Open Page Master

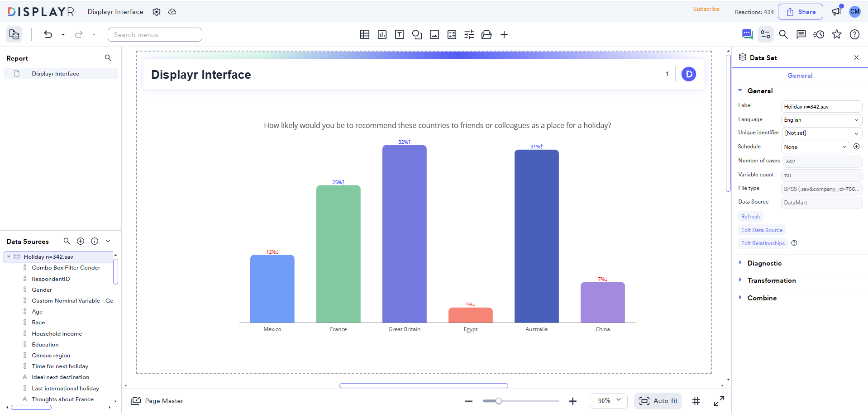(x=157, y=401)
